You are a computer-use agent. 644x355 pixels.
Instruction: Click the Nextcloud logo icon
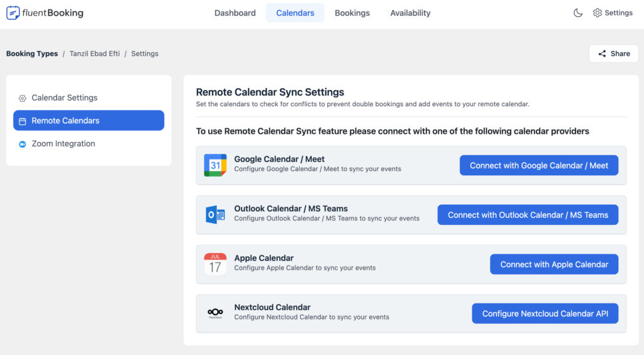coord(215,313)
